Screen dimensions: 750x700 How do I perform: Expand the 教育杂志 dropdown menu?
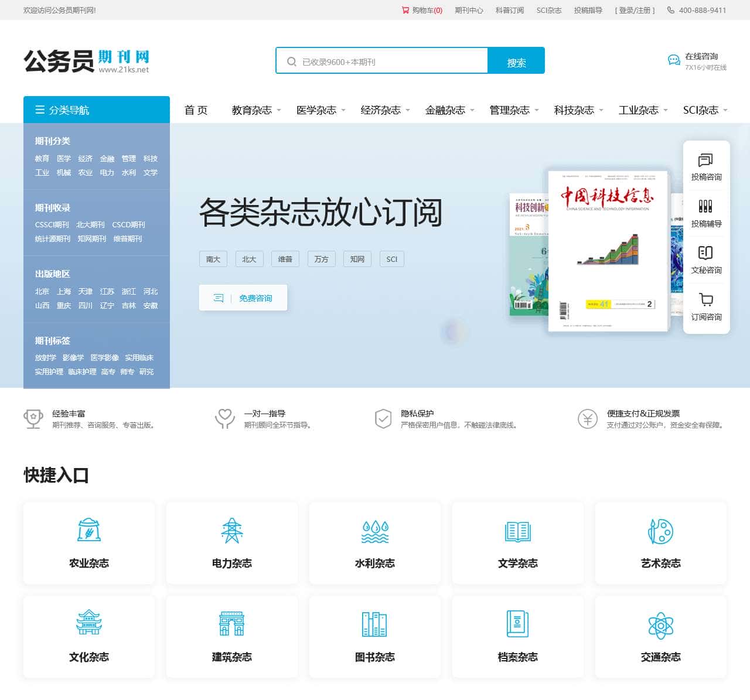click(252, 110)
